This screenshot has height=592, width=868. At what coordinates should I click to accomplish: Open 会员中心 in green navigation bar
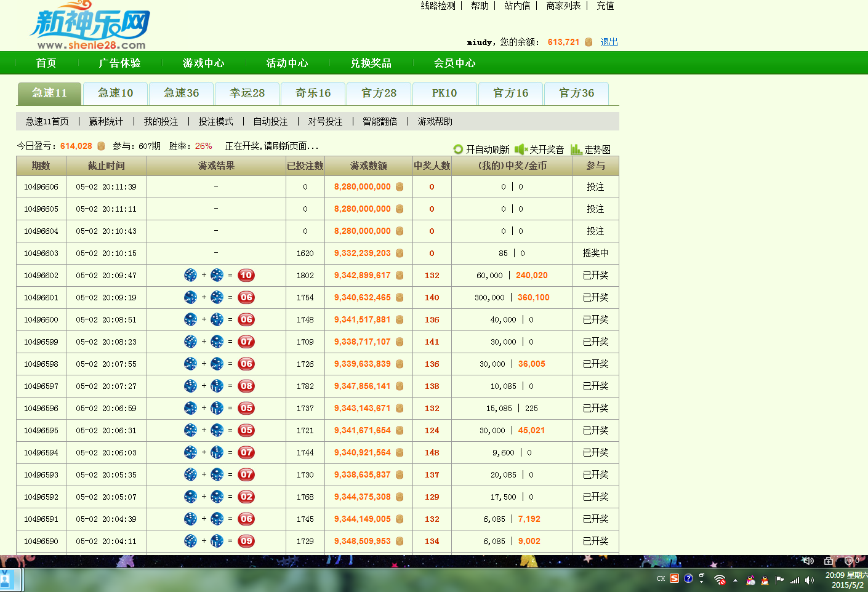(x=455, y=63)
